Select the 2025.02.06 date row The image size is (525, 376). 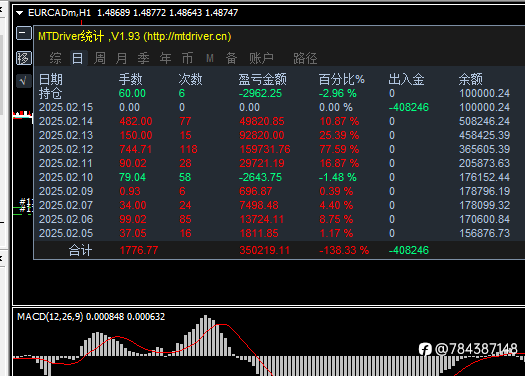point(66,219)
